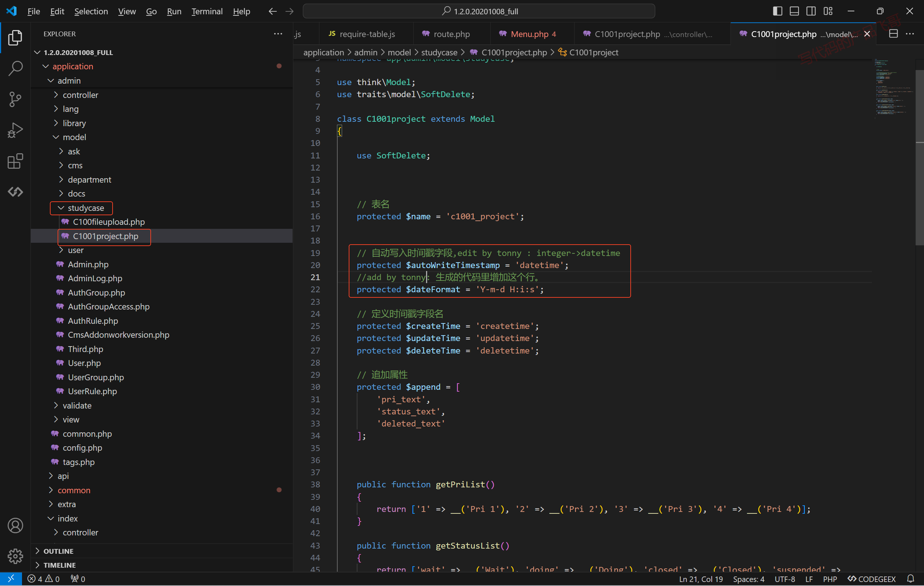
Task: Open C100fileupload.php in explorer
Action: 109,222
